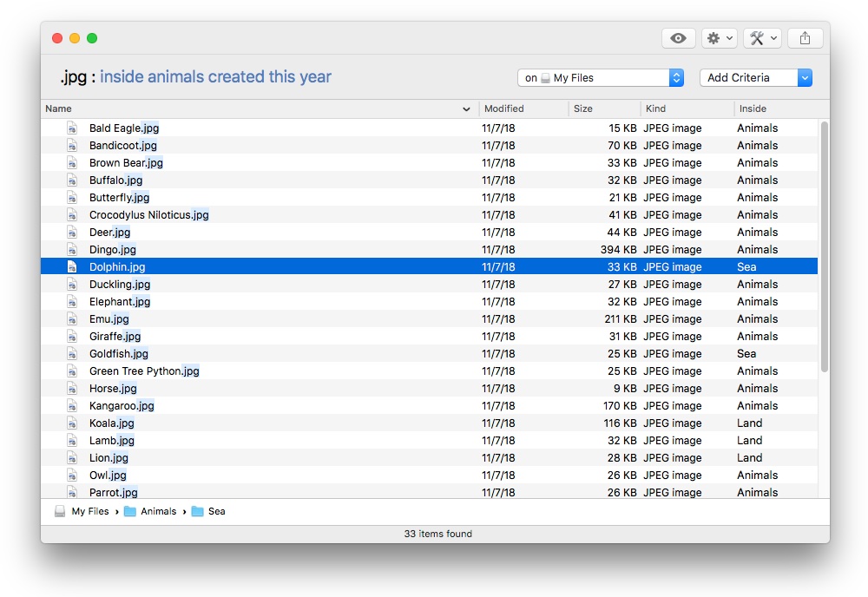Screen dimensions: 868x597
Task: Click the '.jpg' search query text
Action: 74,77
